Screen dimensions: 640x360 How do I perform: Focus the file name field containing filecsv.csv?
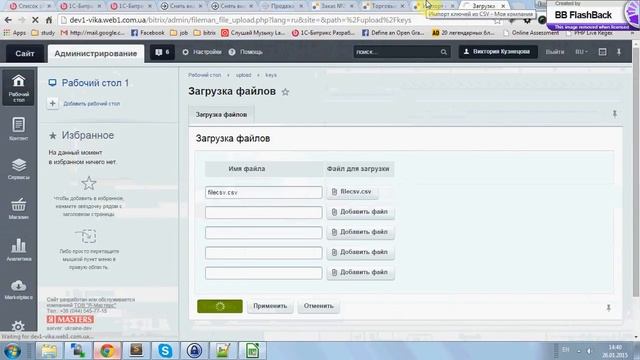click(264, 192)
